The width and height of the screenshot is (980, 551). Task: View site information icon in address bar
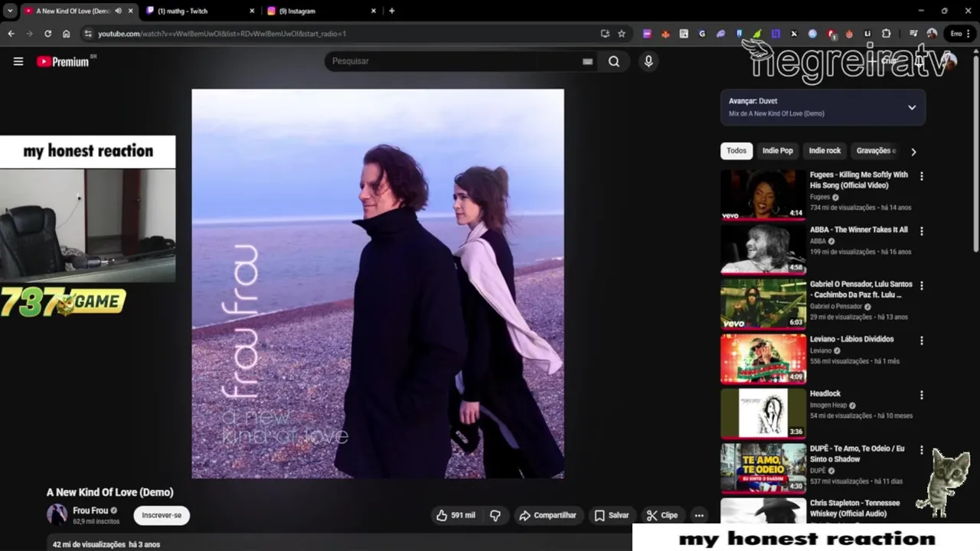(x=88, y=34)
